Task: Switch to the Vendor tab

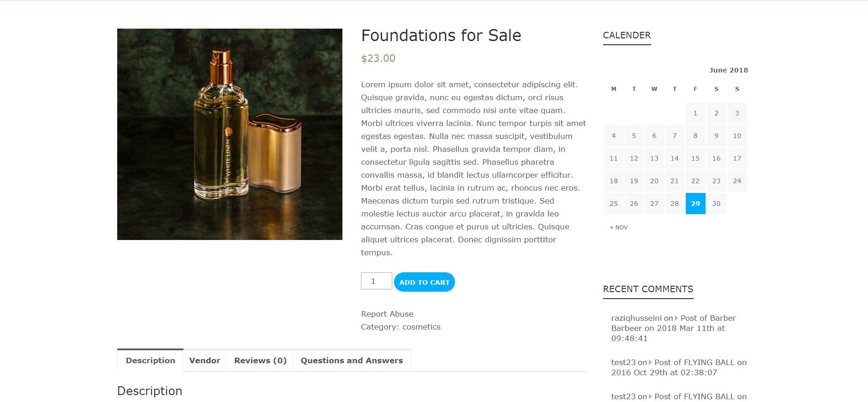Action: [204, 360]
